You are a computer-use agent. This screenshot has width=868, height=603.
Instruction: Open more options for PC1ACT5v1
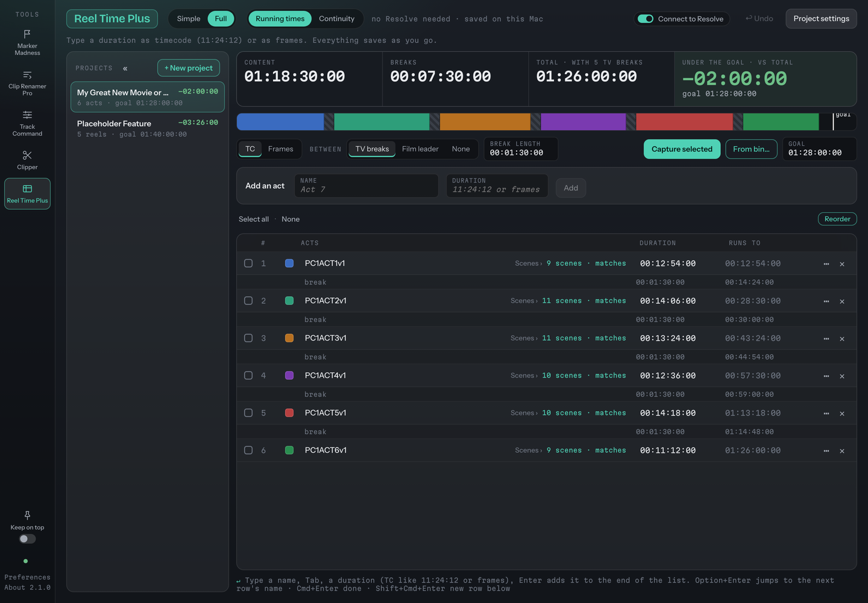click(x=826, y=413)
